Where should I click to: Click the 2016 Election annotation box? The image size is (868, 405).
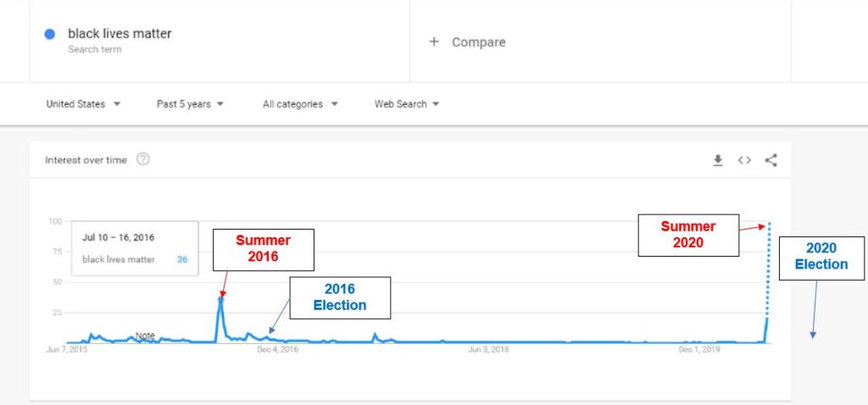pyautogui.click(x=340, y=297)
